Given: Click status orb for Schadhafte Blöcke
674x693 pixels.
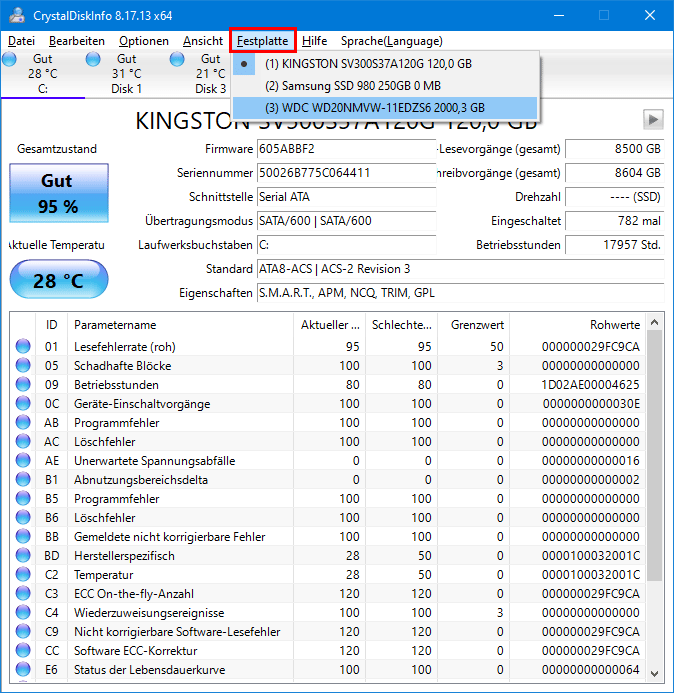Looking at the screenshot, I should pyautogui.click(x=23, y=366).
